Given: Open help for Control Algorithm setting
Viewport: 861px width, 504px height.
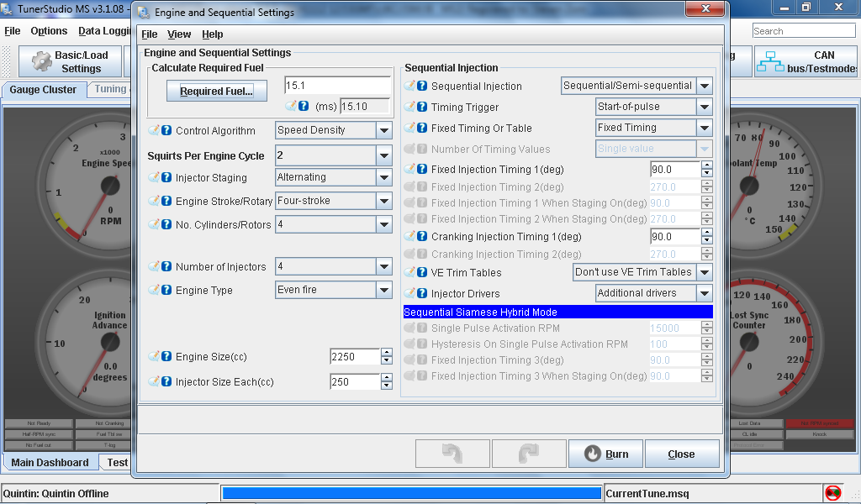Looking at the screenshot, I should [166, 130].
